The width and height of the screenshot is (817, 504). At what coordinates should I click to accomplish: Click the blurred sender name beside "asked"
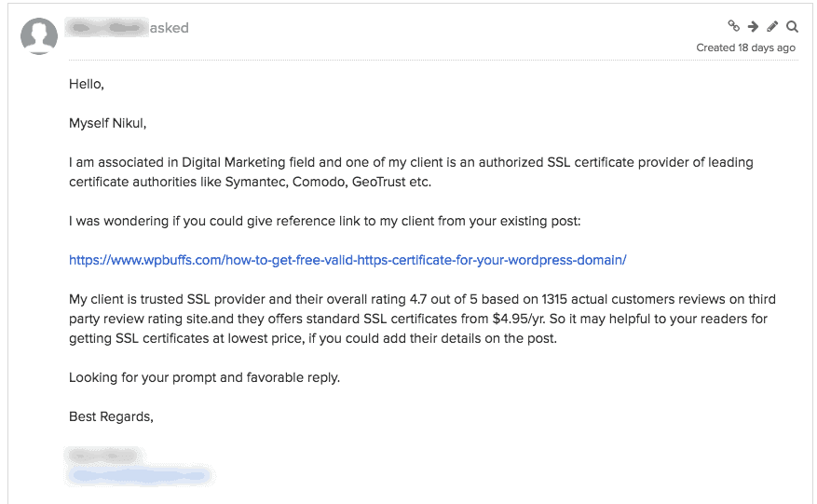107,28
